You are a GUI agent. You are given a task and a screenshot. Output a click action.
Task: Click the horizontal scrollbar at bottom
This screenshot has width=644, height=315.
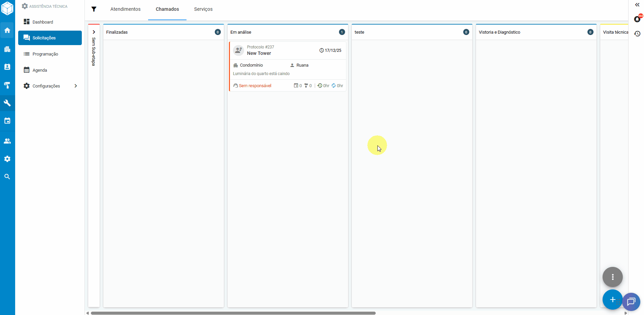tap(233, 313)
